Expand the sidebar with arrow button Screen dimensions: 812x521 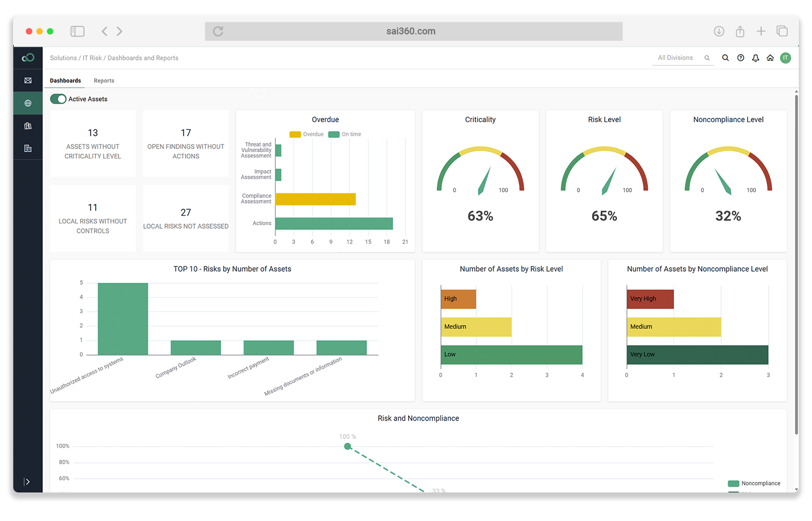click(27, 481)
